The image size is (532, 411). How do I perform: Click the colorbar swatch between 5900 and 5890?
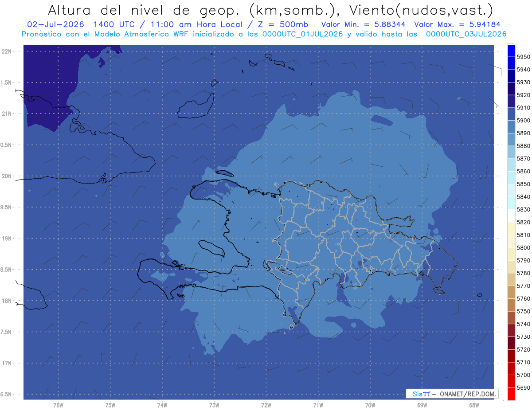(x=511, y=127)
